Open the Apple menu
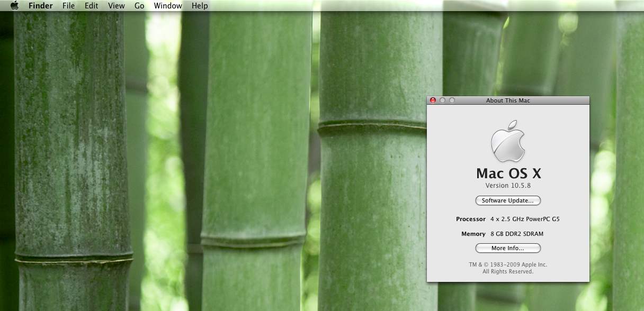Screen dimensions: 644x311 point(14,6)
